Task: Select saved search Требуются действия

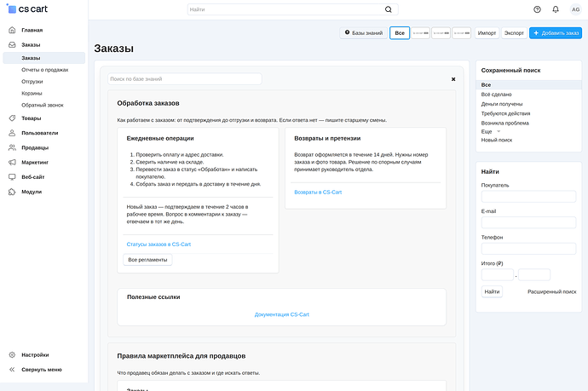Action: 505,113
